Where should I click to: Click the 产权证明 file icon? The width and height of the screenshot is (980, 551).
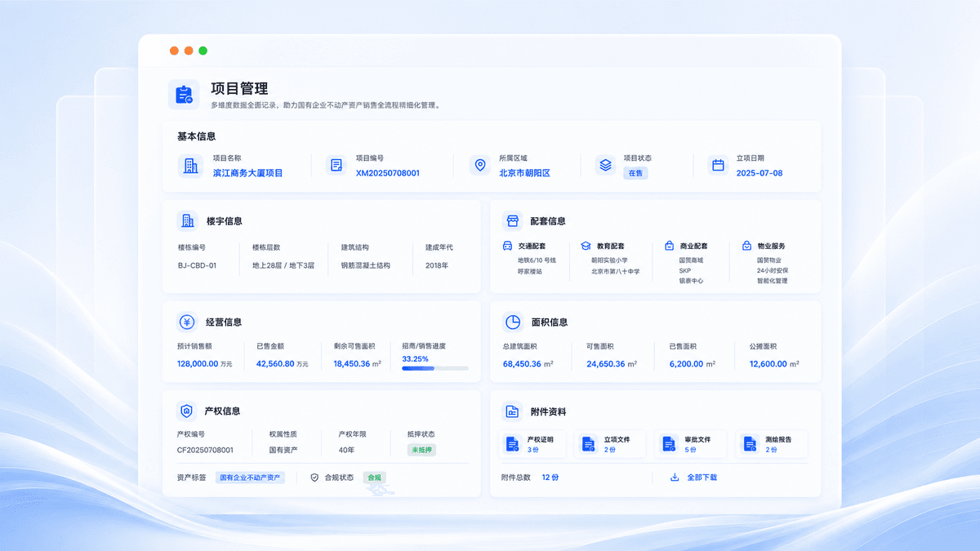(512, 444)
